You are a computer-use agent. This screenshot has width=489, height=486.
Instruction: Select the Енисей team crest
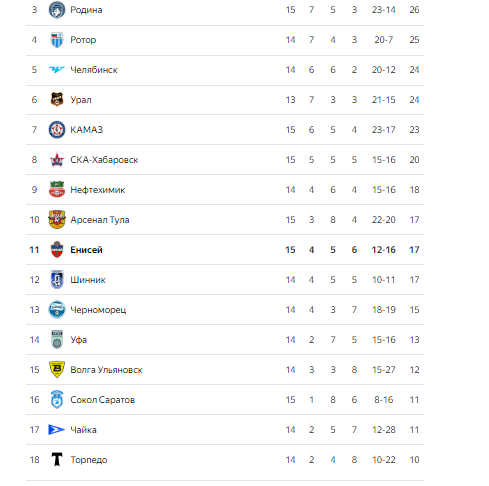click(57, 250)
